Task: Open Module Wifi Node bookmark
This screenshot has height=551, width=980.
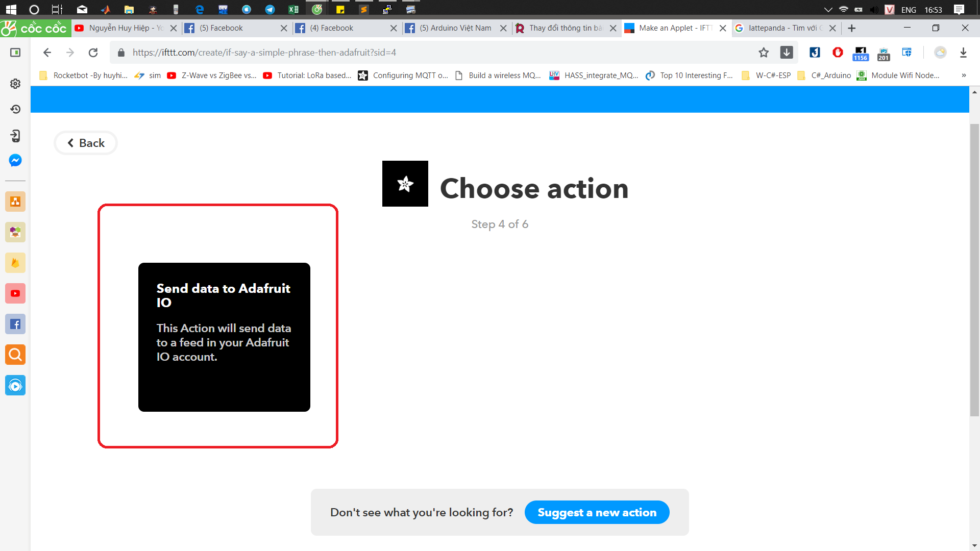Action: (x=898, y=76)
